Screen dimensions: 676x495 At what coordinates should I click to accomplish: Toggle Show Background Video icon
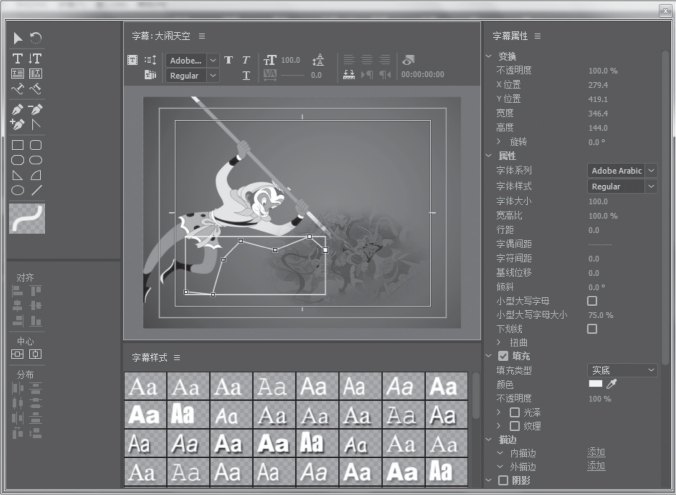[408, 60]
